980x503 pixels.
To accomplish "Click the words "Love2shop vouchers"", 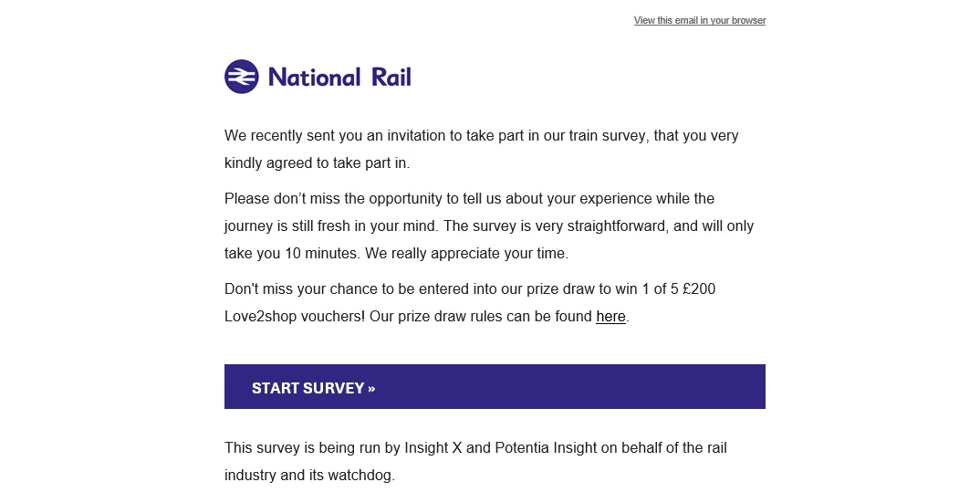I will [x=295, y=317].
